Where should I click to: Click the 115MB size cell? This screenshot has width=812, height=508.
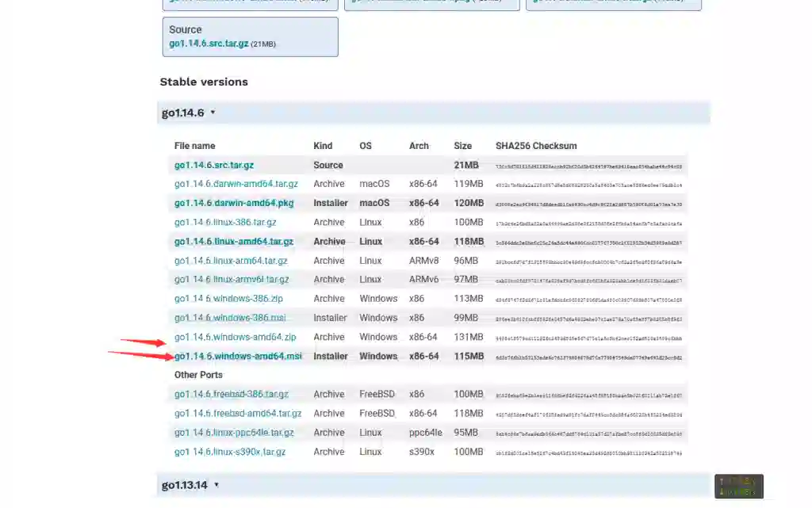coord(469,356)
